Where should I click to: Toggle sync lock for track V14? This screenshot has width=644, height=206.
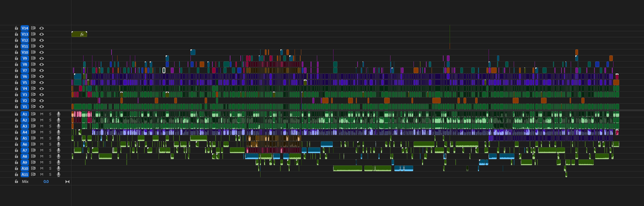click(x=33, y=28)
